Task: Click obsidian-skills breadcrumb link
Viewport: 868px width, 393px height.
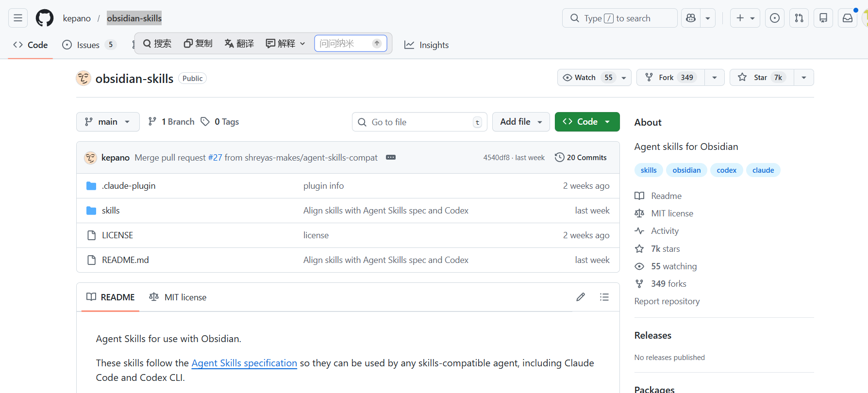Action: [x=134, y=18]
